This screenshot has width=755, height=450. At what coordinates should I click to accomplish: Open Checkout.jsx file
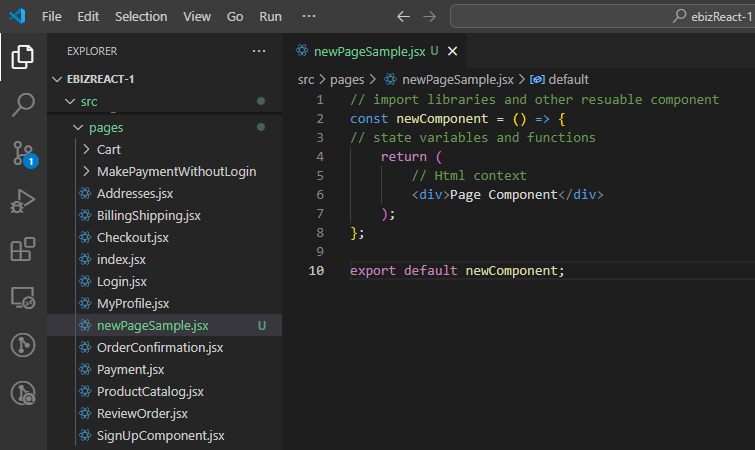click(x=133, y=238)
